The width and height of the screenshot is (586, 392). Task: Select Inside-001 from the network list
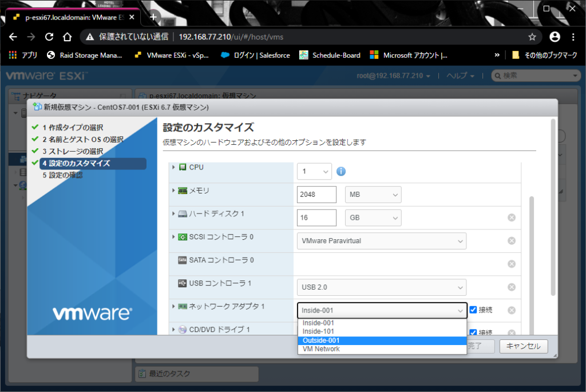pyautogui.click(x=382, y=323)
